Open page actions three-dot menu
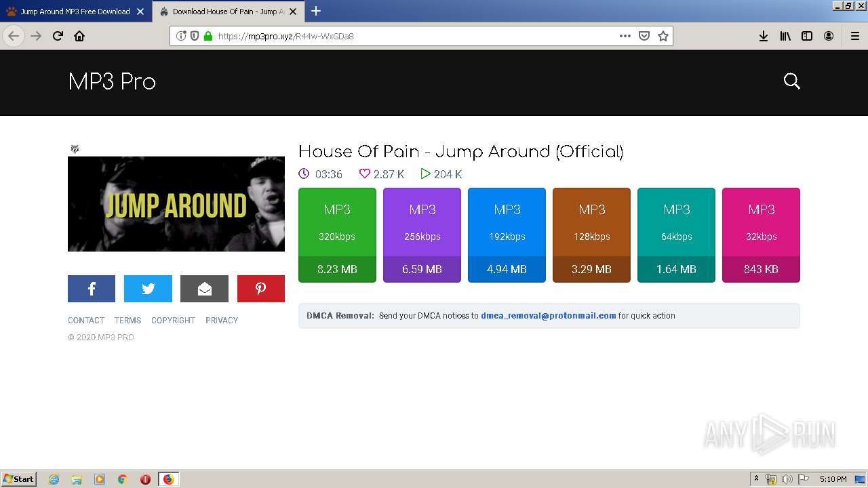 [x=625, y=36]
